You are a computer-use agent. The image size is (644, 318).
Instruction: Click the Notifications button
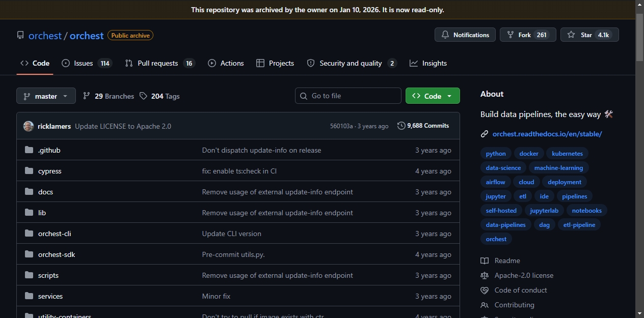pyautogui.click(x=465, y=35)
